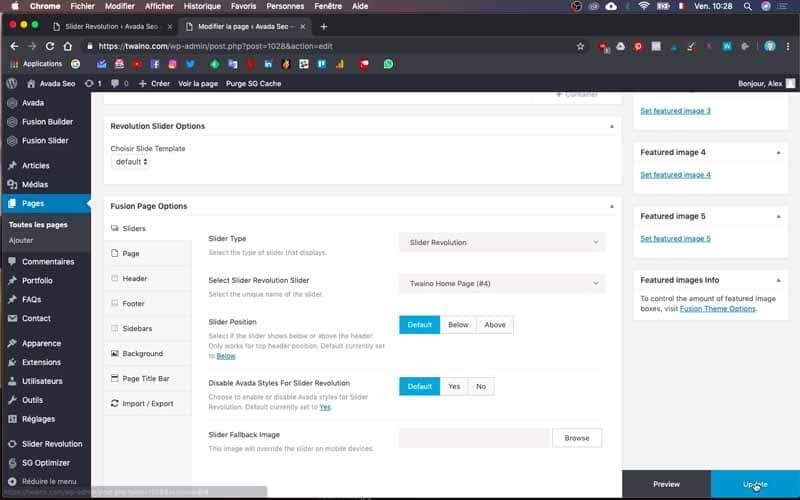800x500 pixels.
Task: Set Disable Avada Styles to Yes
Action: (x=454, y=386)
